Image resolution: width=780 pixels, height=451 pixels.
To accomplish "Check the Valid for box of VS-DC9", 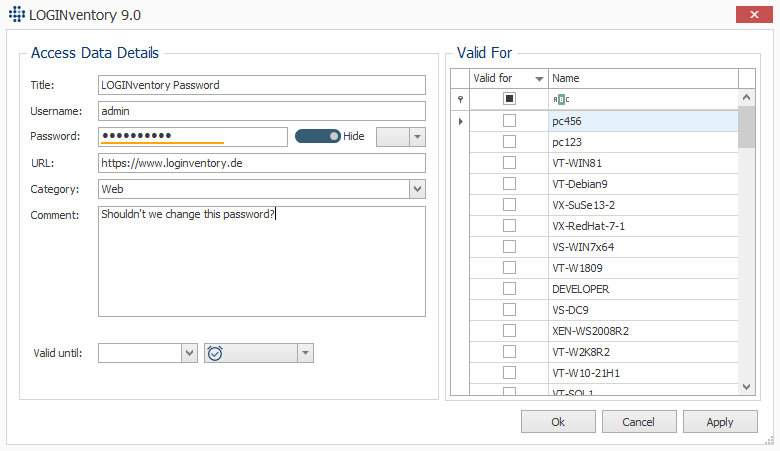I will point(509,309).
